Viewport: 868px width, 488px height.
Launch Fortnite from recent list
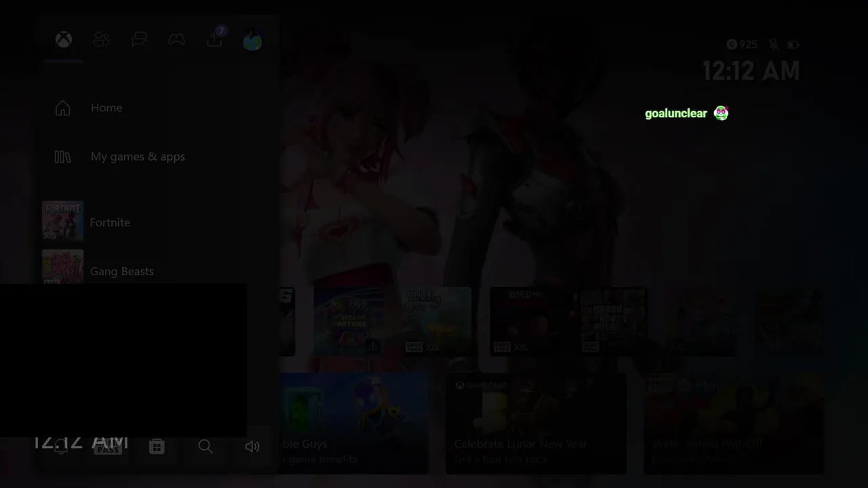tap(110, 222)
